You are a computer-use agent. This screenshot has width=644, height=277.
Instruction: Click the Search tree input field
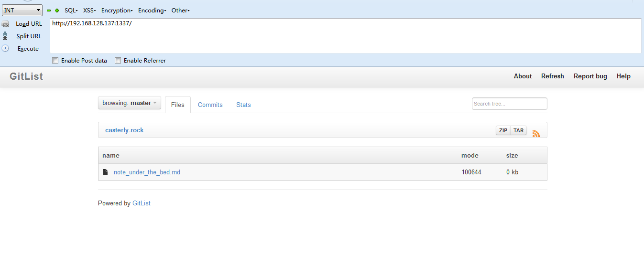(510, 104)
